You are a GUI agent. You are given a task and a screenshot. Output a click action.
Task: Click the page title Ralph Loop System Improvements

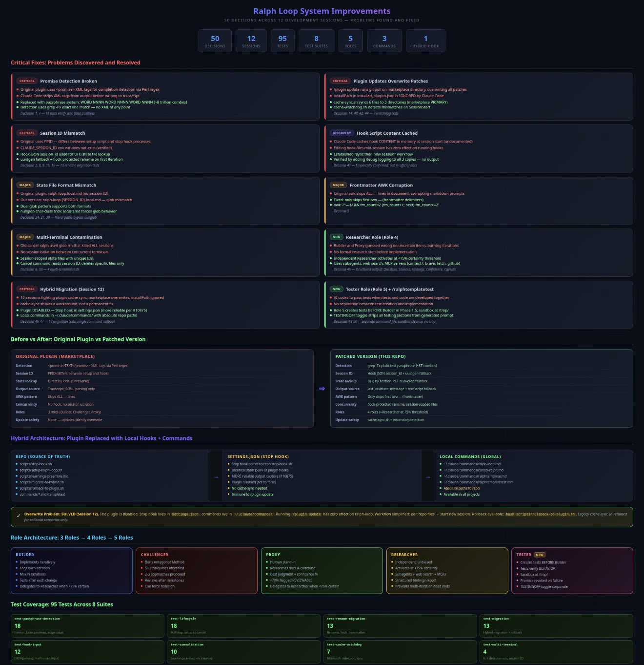[322, 11]
